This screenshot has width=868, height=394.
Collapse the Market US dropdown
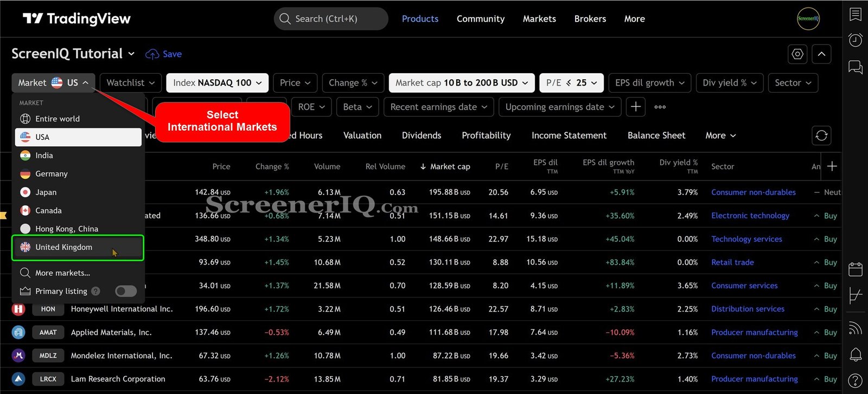(x=53, y=83)
